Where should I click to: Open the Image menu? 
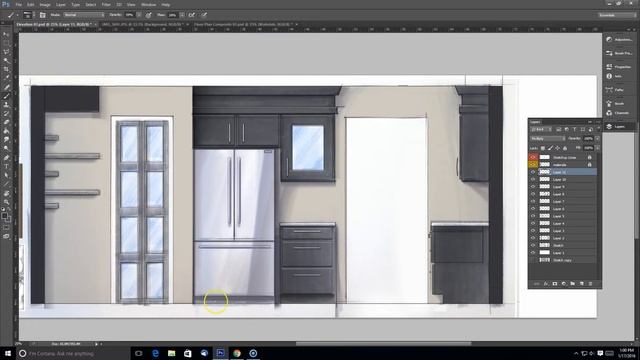tap(45, 4)
